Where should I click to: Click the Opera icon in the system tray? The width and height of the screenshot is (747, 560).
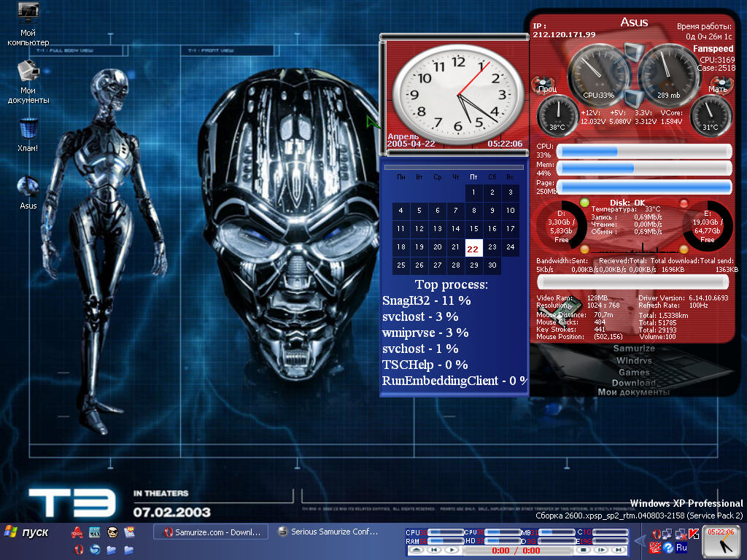pos(656,534)
